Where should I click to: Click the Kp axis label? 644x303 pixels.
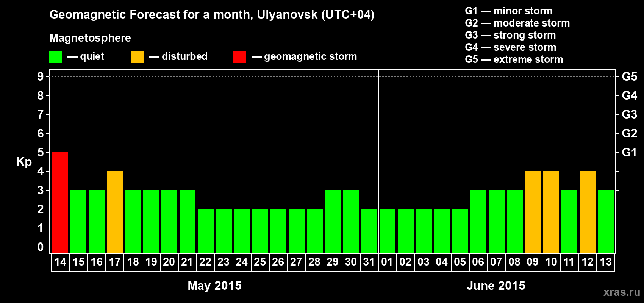click(24, 162)
